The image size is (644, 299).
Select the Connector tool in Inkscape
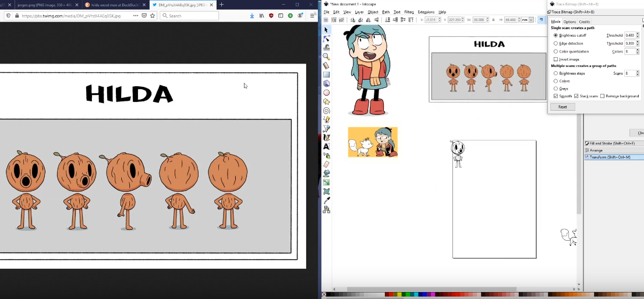point(327,210)
